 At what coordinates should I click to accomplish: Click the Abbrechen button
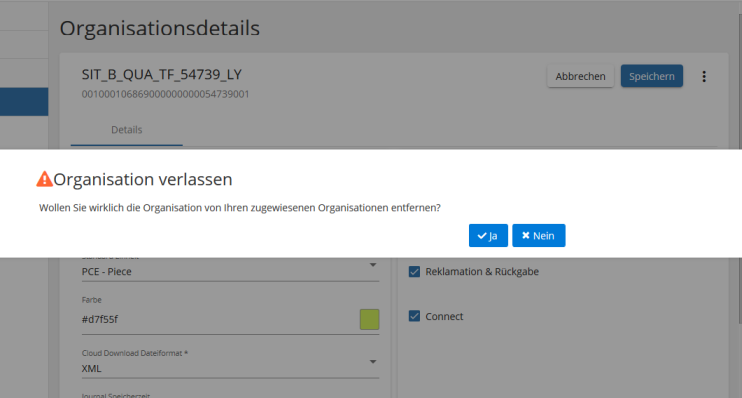tap(580, 76)
